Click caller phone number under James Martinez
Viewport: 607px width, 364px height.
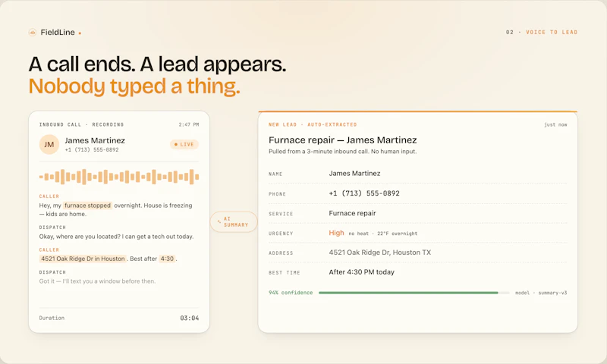coord(92,149)
